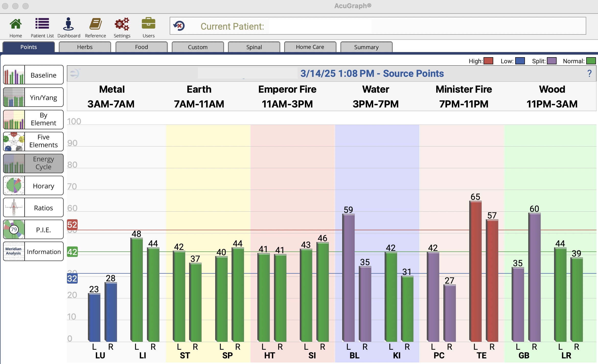Click the clear current patient icon
This screenshot has height=364, width=598.
point(179,26)
